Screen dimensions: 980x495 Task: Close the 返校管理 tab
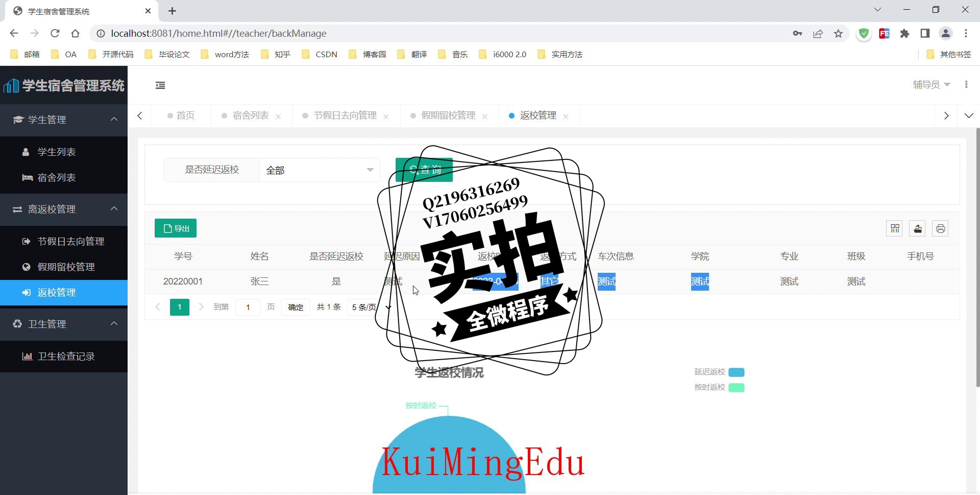[566, 116]
